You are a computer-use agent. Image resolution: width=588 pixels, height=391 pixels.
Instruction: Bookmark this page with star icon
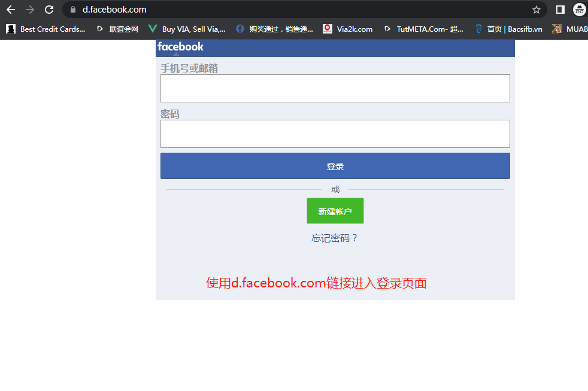click(536, 10)
